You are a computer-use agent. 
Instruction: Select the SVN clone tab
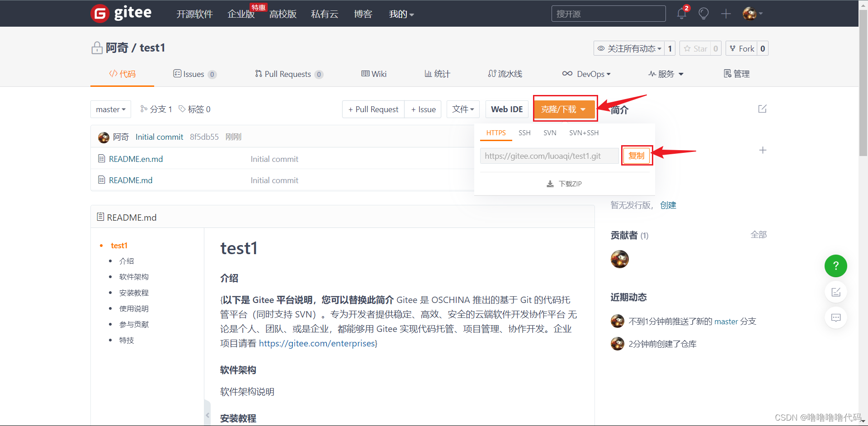click(x=550, y=133)
